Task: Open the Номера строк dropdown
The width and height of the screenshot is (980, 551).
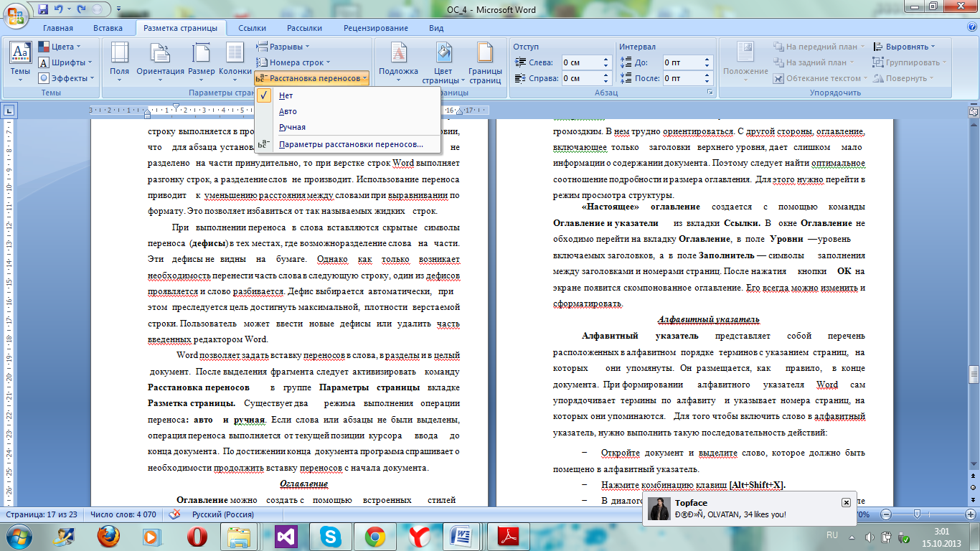Action: (x=293, y=62)
